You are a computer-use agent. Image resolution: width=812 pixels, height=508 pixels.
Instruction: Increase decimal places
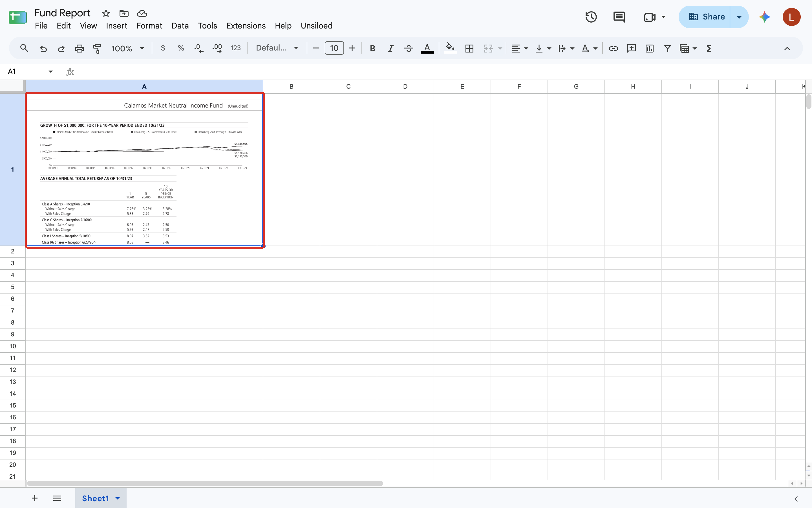(x=217, y=48)
